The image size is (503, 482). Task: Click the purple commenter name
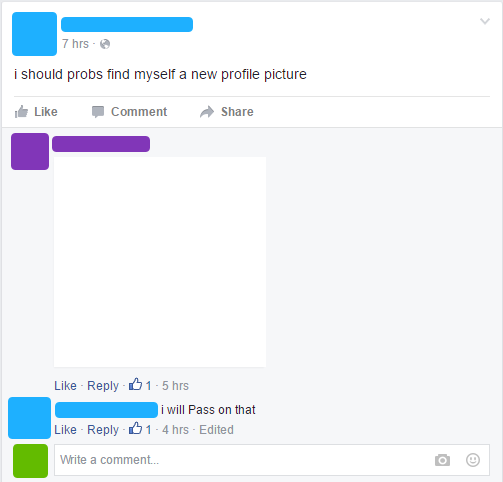click(x=101, y=144)
